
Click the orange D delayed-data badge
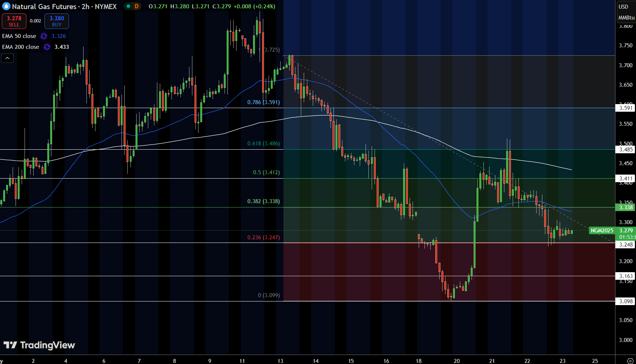click(137, 6)
